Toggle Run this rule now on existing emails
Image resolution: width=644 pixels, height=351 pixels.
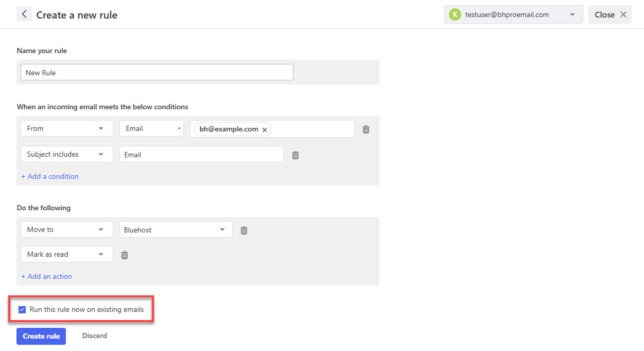click(x=22, y=310)
